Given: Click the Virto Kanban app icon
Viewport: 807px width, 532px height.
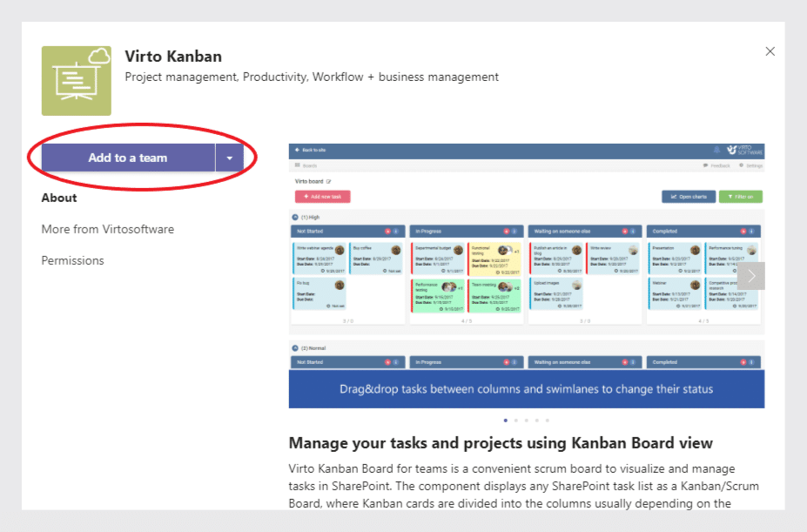Looking at the screenshot, I should (x=76, y=81).
